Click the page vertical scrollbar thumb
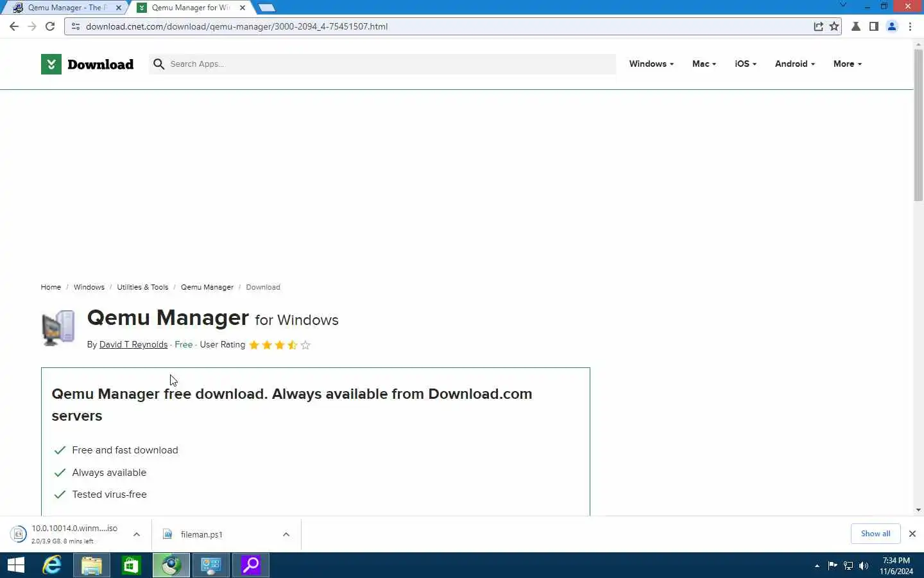 (x=918, y=125)
